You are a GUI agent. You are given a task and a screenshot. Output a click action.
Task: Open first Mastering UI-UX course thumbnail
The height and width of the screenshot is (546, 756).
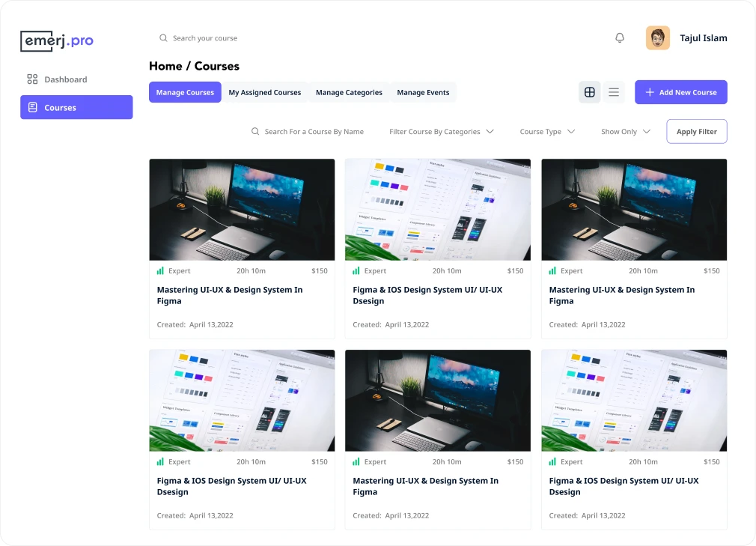point(242,210)
